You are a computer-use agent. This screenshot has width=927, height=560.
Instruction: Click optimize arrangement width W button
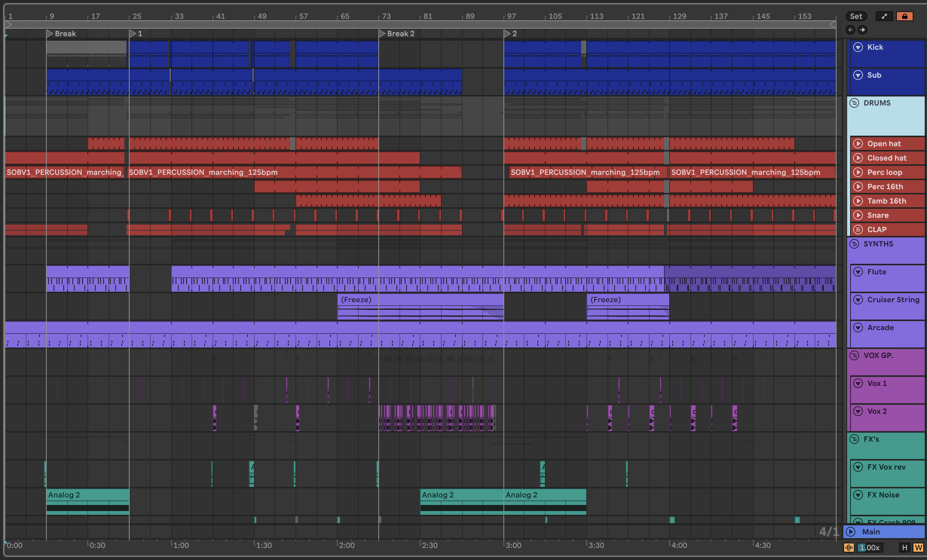point(918,548)
